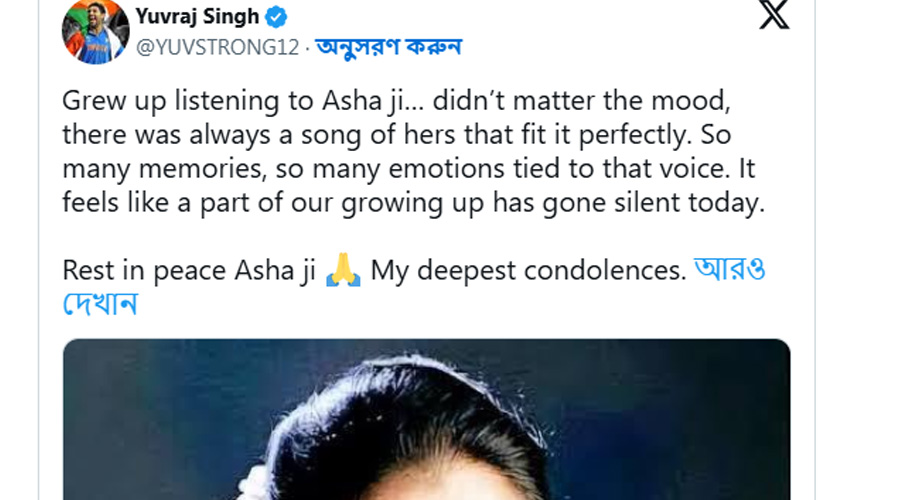
Task: Open Yuvraj Singh's profile picture
Action: coord(95,31)
